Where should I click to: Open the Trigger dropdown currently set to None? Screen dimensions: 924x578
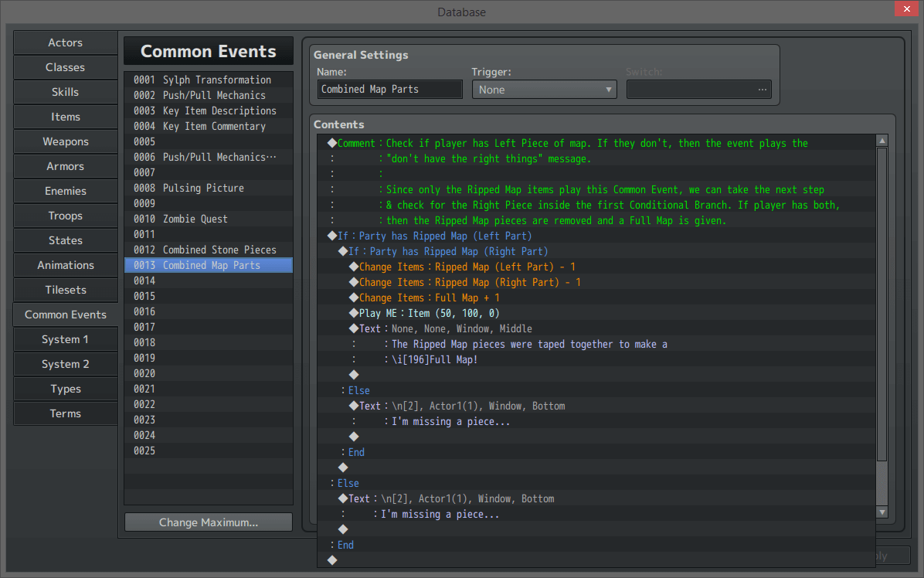pos(543,89)
